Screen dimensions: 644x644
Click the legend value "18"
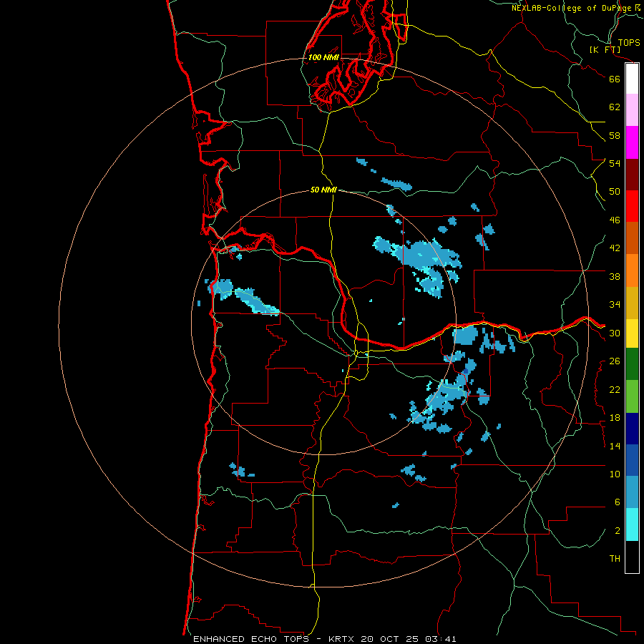tap(615, 418)
